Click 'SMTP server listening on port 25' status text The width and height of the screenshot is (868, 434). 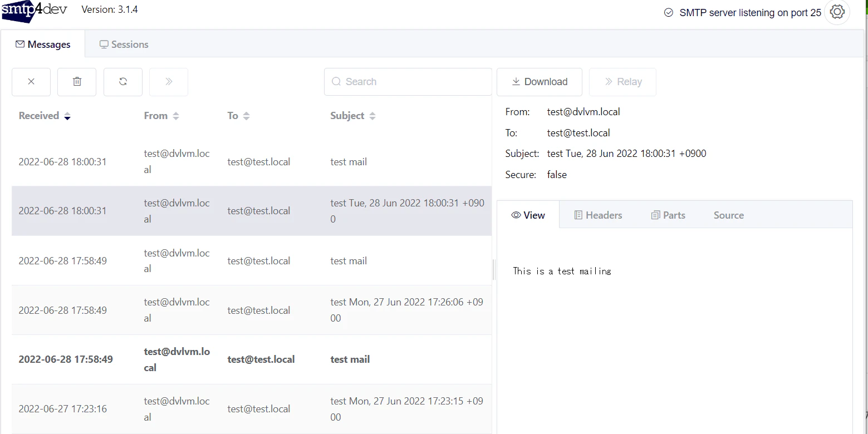point(750,13)
